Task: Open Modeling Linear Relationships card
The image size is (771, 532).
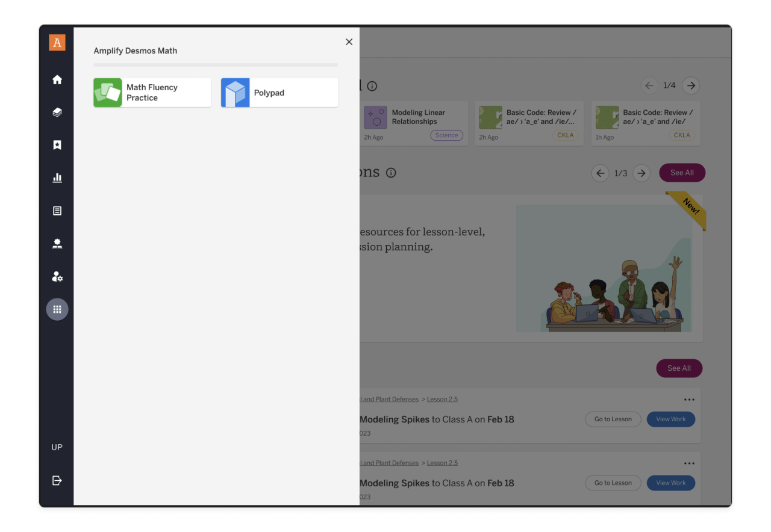Action: tap(414, 123)
